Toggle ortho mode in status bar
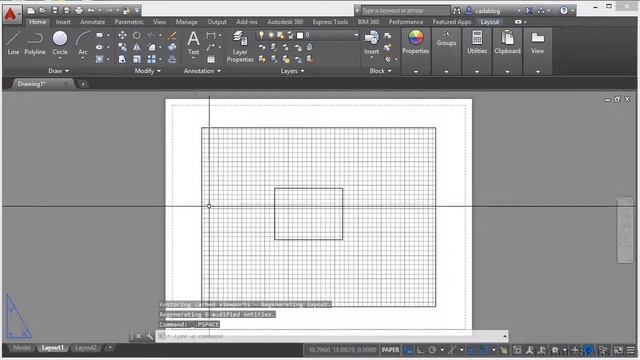640x360 pixels. click(x=420, y=350)
